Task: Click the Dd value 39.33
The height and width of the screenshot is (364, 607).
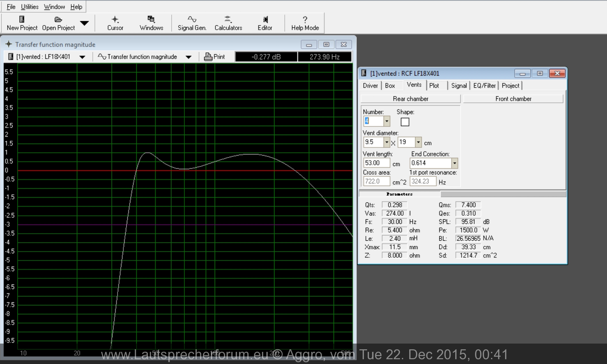Action: tap(468, 247)
